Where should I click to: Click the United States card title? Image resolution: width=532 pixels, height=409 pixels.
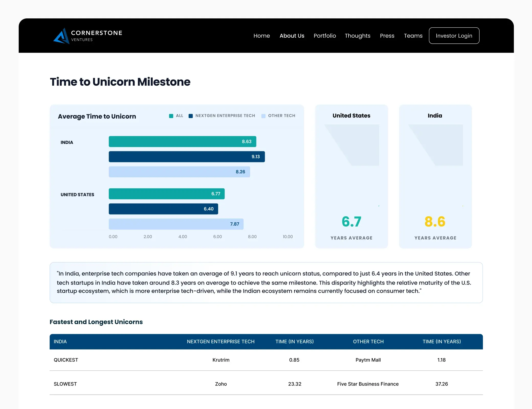pyautogui.click(x=351, y=116)
